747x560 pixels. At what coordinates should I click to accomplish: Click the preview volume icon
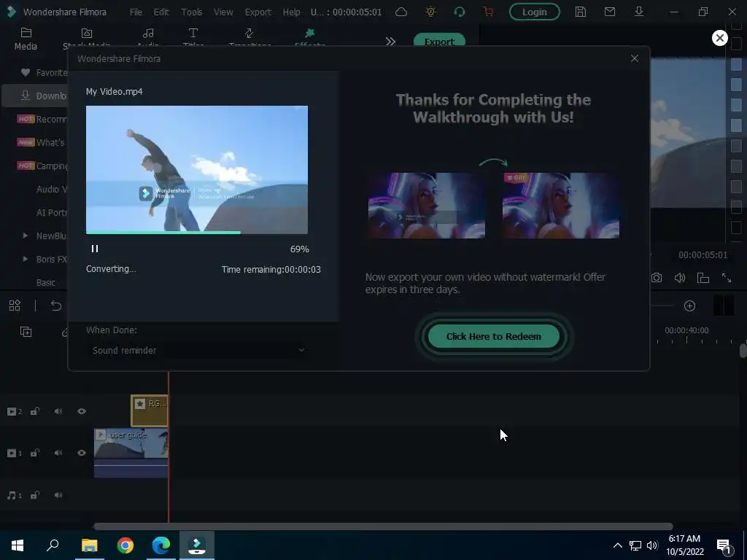pyautogui.click(x=680, y=278)
